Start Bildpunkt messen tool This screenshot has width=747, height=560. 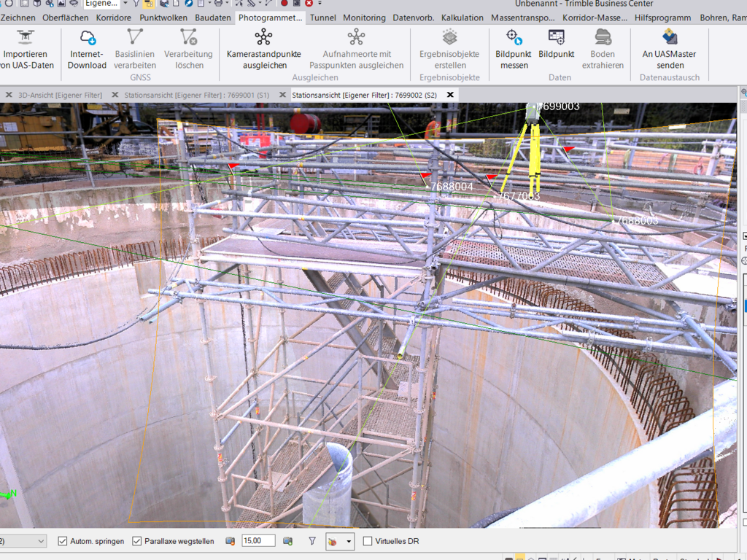pos(514,36)
